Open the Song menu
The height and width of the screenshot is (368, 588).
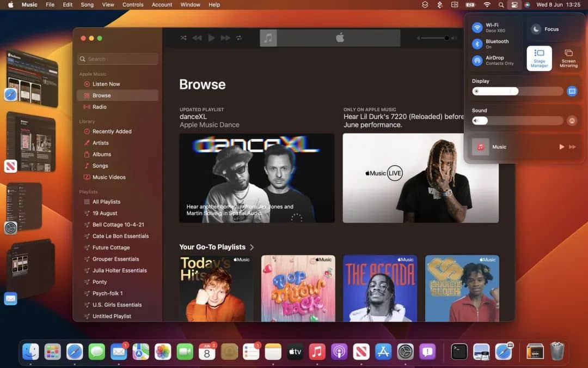(87, 5)
